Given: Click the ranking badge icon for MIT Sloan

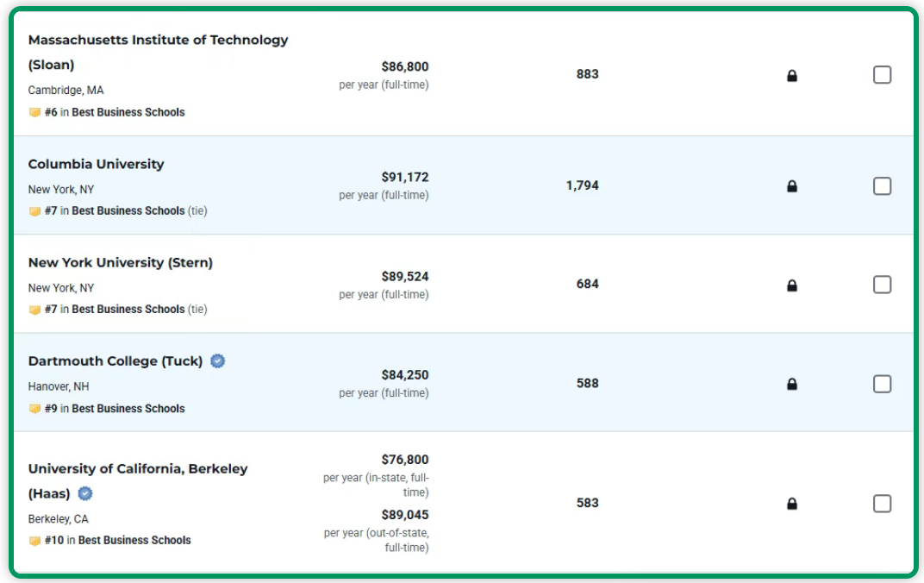Looking at the screenshot, I should point(34,112).
